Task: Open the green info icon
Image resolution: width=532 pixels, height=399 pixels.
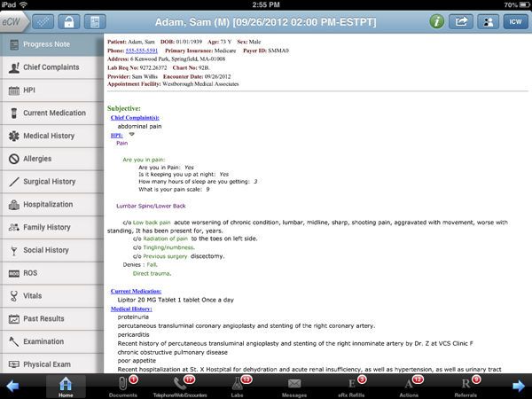Action: 436,20
